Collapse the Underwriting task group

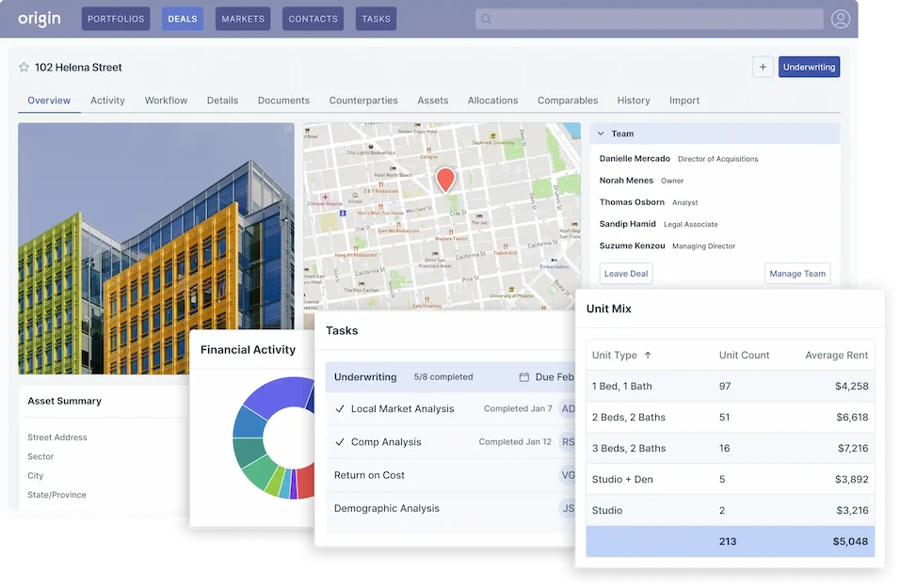click(x=366, y=376)
